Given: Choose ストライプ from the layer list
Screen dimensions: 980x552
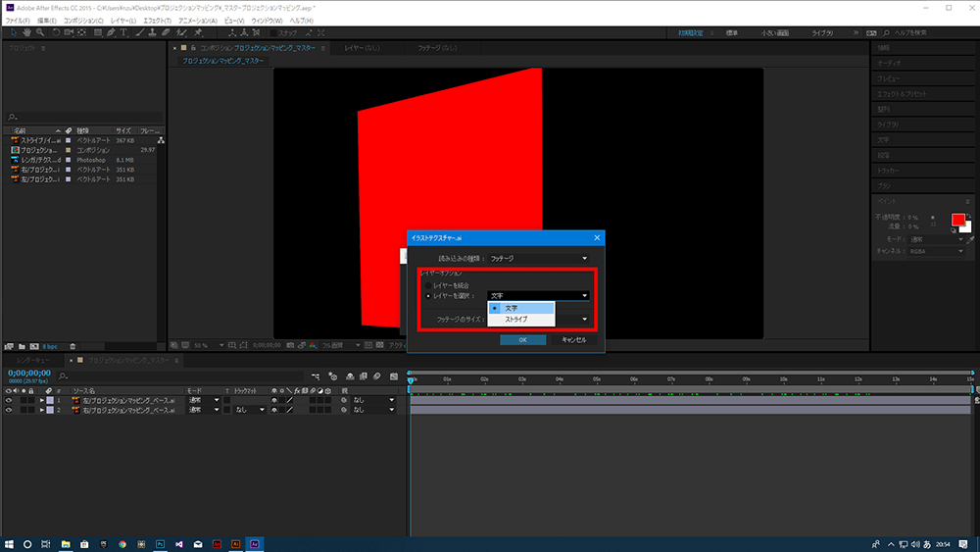Looking at the screenshot, I should [515, 319].
